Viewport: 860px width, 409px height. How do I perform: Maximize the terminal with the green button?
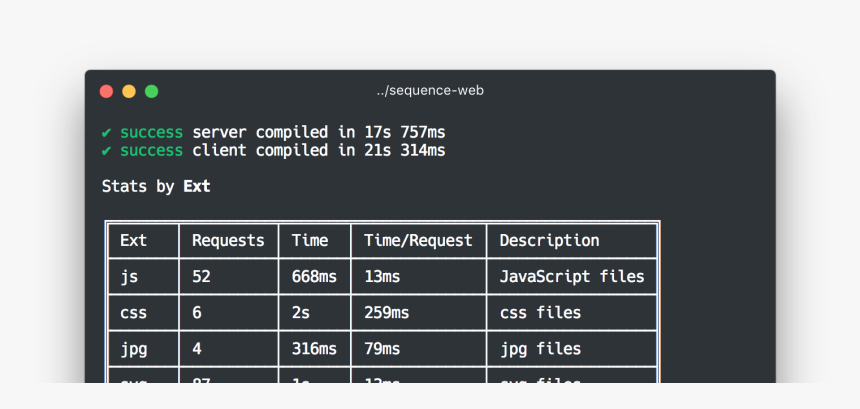[x=152, y=91]
